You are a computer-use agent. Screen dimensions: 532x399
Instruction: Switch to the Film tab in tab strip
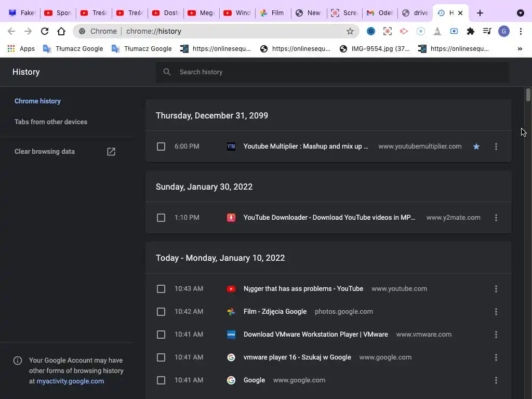tap(273, 13)
